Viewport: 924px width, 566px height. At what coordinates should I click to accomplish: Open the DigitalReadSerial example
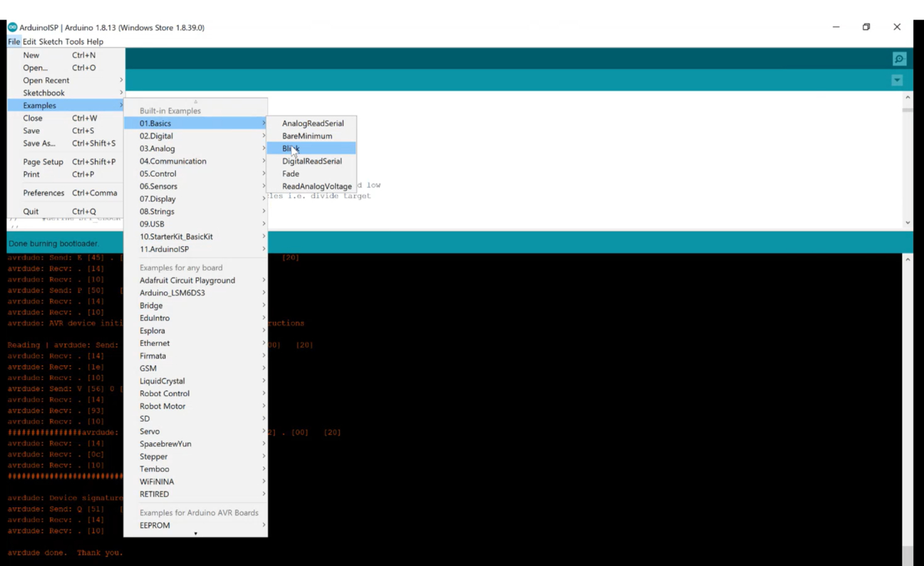coord(312,161)
